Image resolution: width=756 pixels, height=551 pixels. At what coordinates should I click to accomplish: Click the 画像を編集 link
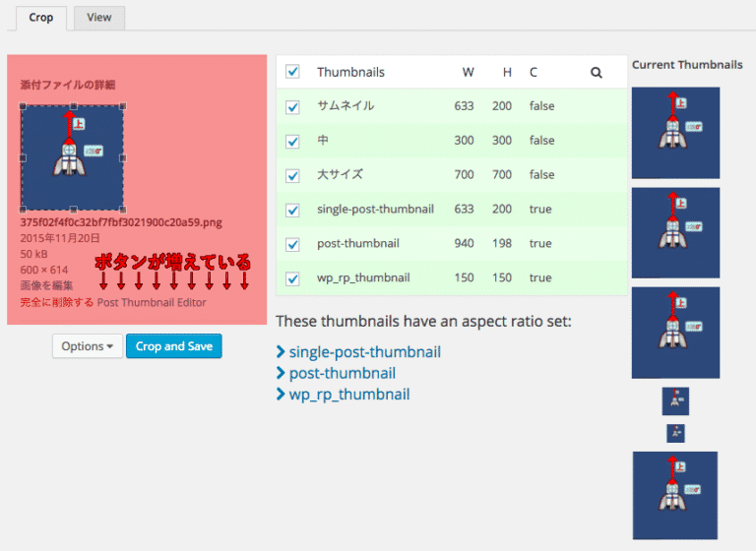click(46, 285)
